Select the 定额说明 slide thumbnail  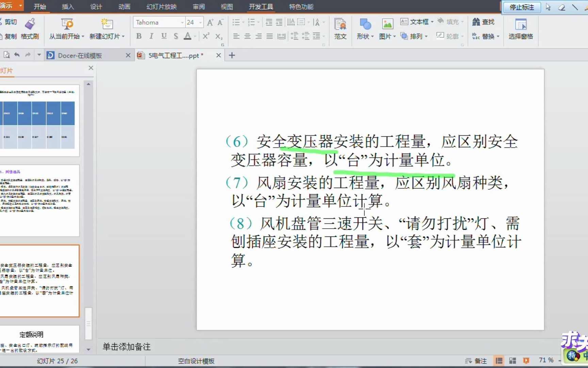tap(39, 339)
